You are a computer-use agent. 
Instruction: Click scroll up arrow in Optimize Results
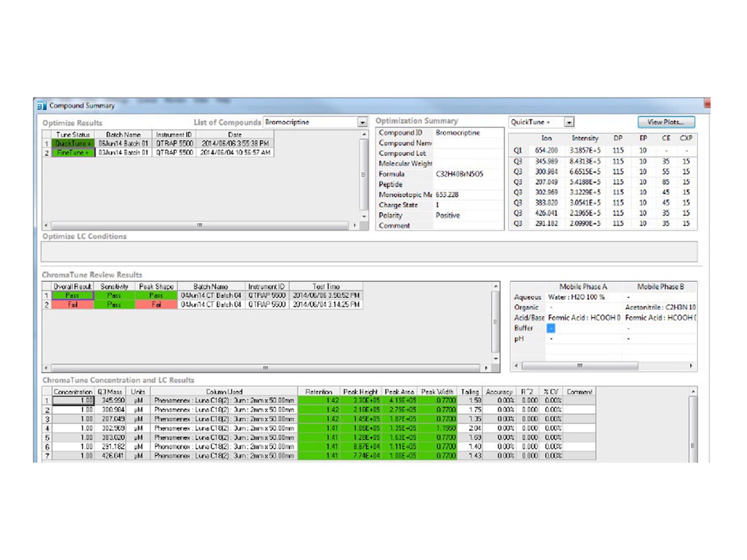(364, 135)
